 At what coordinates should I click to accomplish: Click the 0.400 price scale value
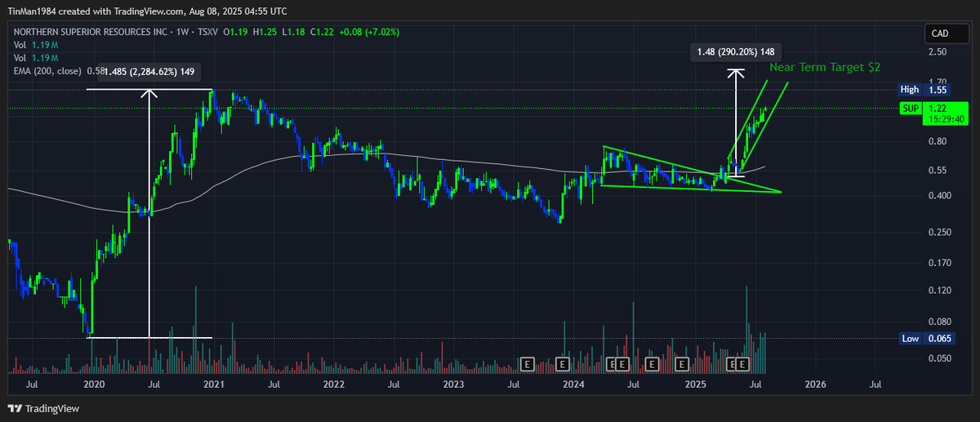[x=938, y=196]
